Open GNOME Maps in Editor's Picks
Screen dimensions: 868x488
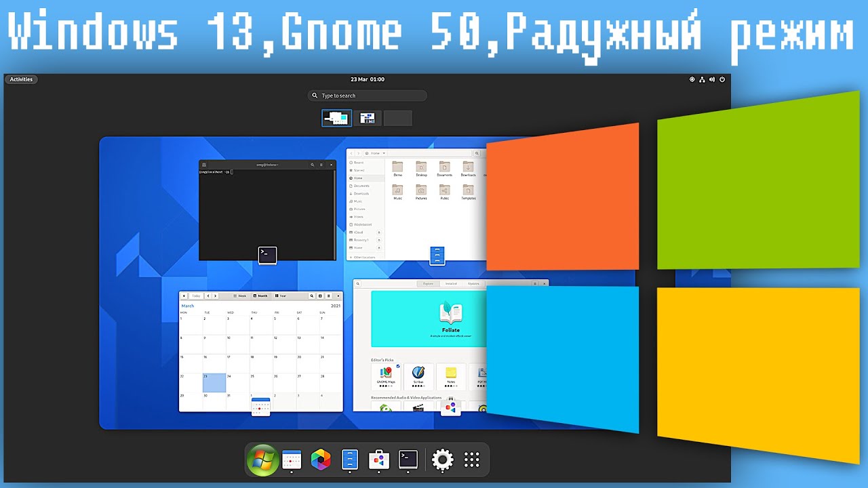pyautogui.click(x=386, y=375)
